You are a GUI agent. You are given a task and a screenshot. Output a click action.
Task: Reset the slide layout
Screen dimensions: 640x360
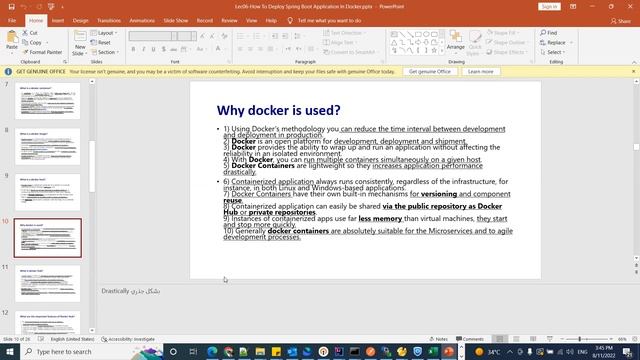(101, 42)
